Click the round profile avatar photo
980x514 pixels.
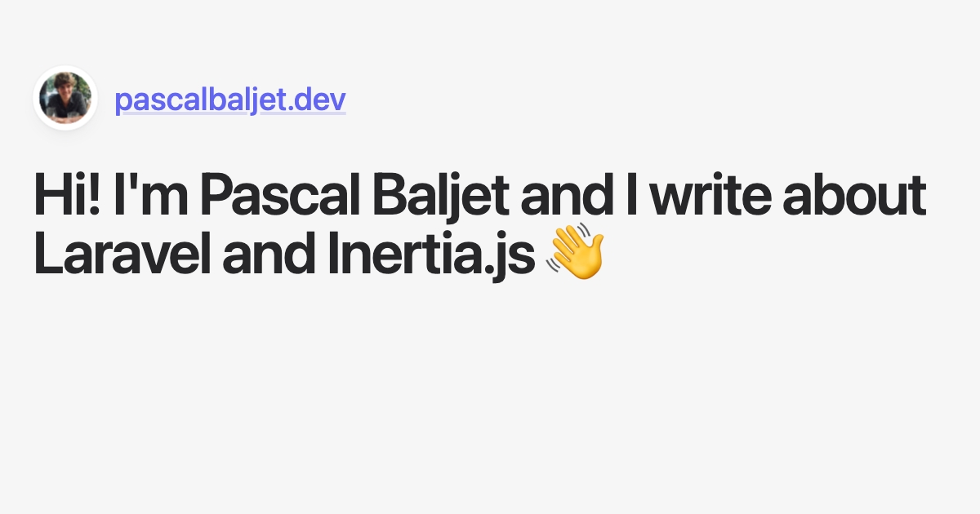coord(65,98)
